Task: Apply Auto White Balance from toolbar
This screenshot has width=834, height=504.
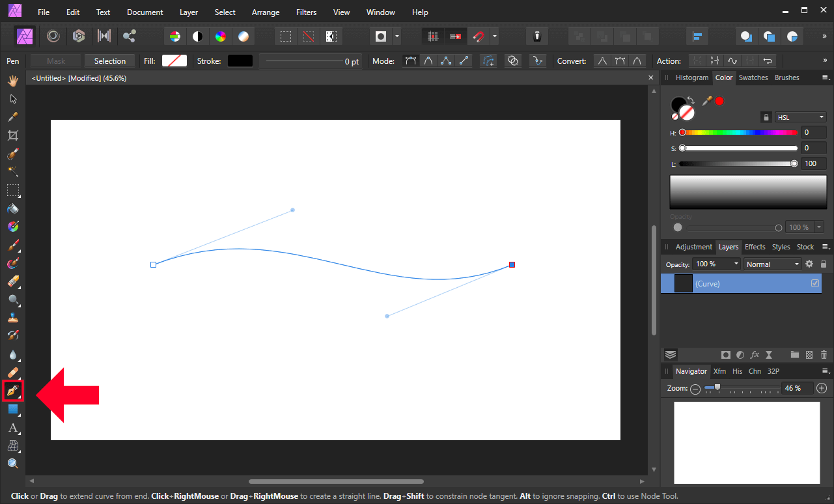Action: coord(243,36)
